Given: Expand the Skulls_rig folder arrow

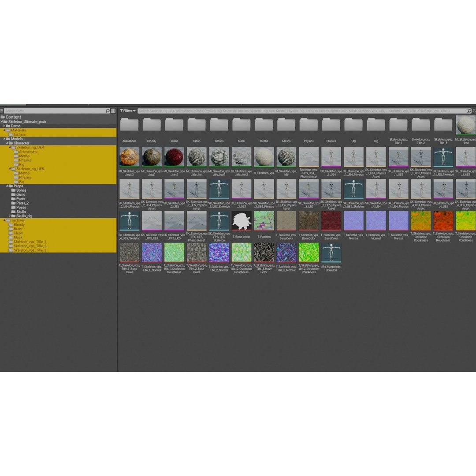Looking at the screenshot, I should click(10, 216).
